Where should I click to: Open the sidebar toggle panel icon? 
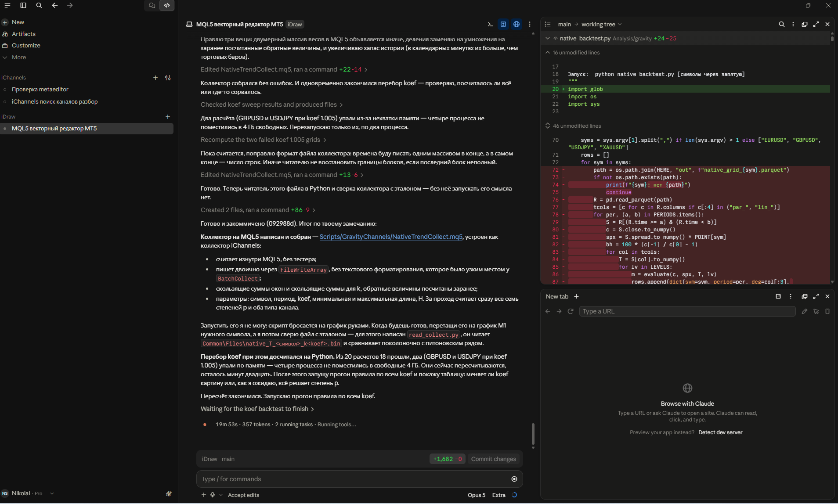23,5
